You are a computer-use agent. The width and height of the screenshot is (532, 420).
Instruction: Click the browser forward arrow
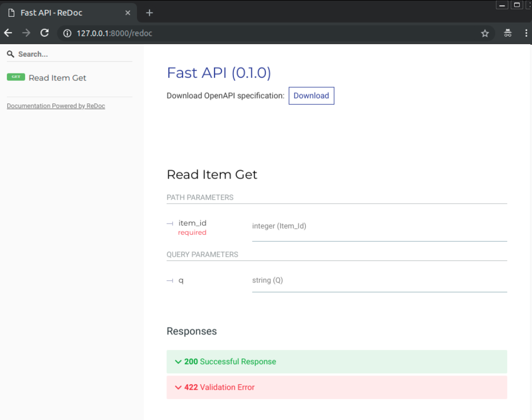coord(26,33)
